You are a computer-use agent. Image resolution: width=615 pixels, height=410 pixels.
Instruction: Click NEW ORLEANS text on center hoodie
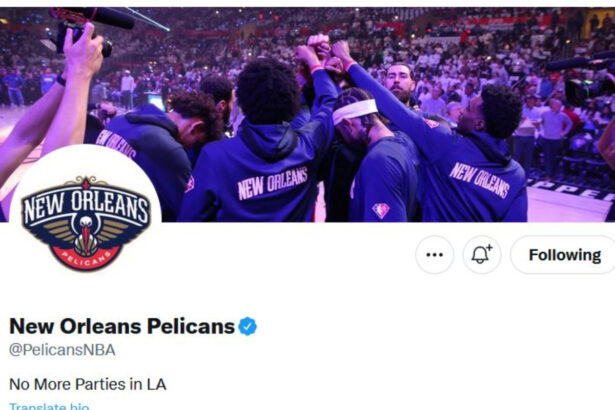click(x=273, y=183)
